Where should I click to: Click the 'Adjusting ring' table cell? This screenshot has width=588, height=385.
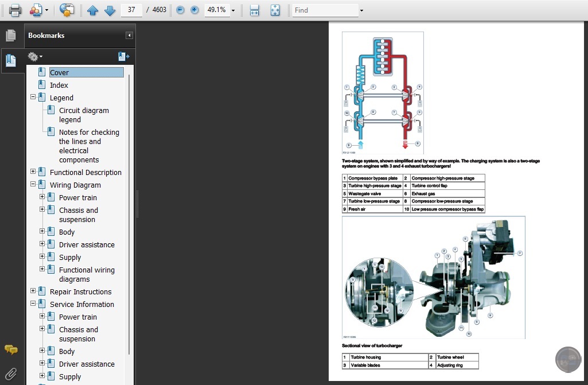(x=457, y=365)
